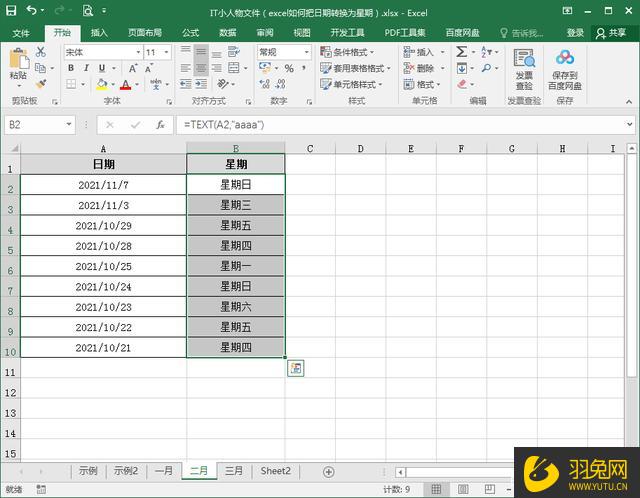Apply percent style format
This screenshot has height=498, width=640.
[289, 68]
